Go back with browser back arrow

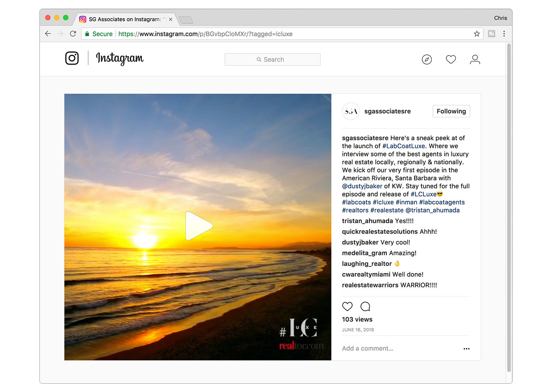[x=48, y=34]
